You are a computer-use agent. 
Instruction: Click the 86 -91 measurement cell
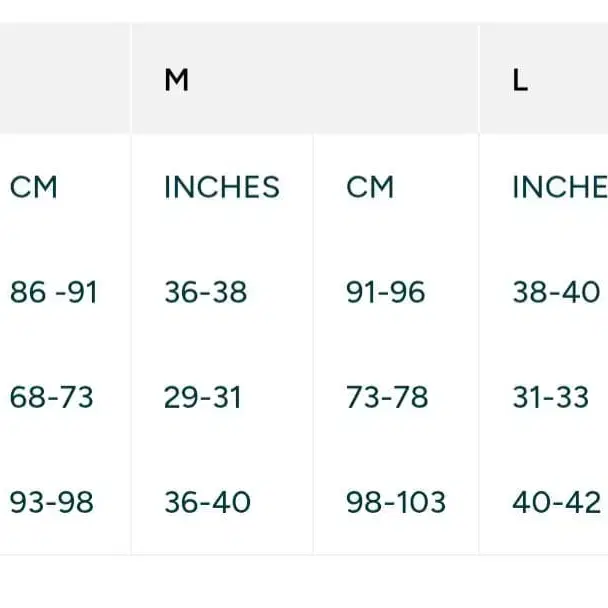(x=54, y=293)
